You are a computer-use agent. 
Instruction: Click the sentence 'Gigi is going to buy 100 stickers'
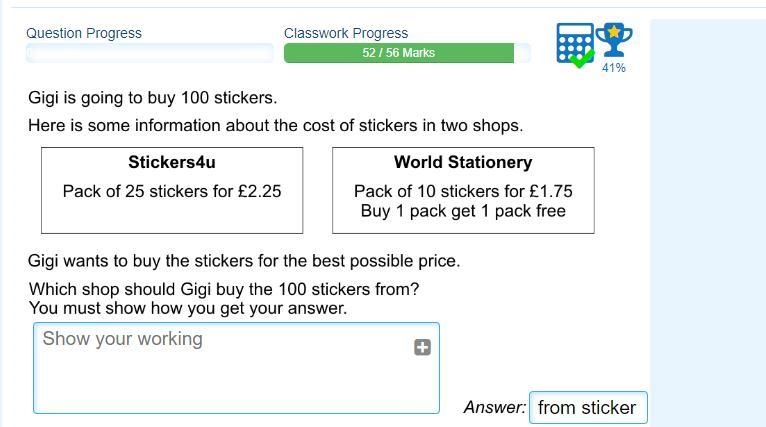click(x=152, y=98)
